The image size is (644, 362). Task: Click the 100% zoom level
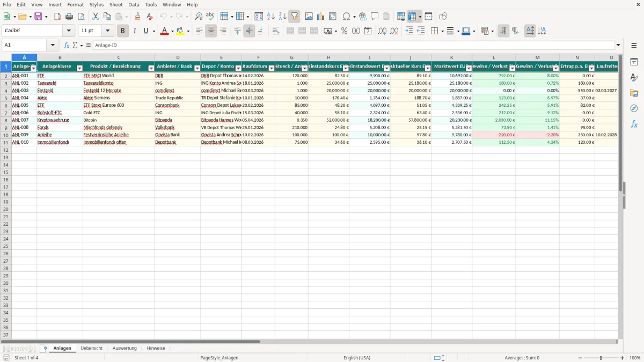635,358
